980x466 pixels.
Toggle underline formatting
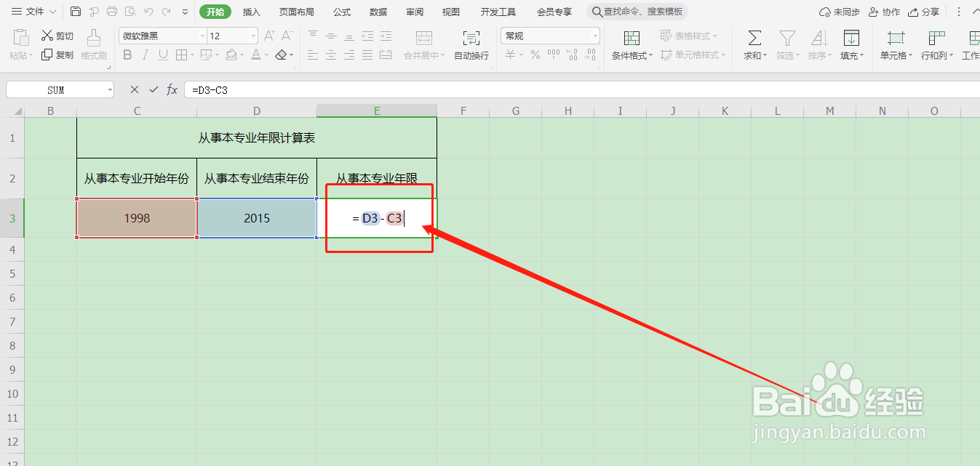[162, 55]
